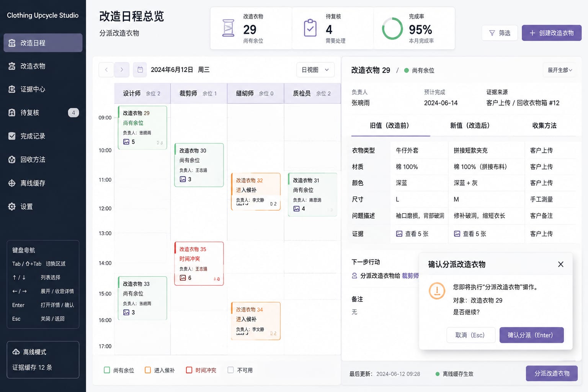Click the warning icon in confirm dialog

(x=437, y=291)
